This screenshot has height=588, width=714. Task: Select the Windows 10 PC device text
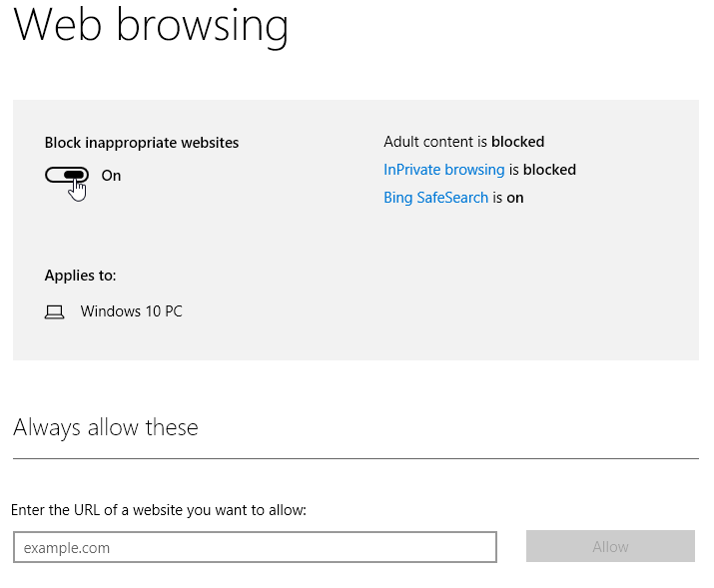coord(132,311)
